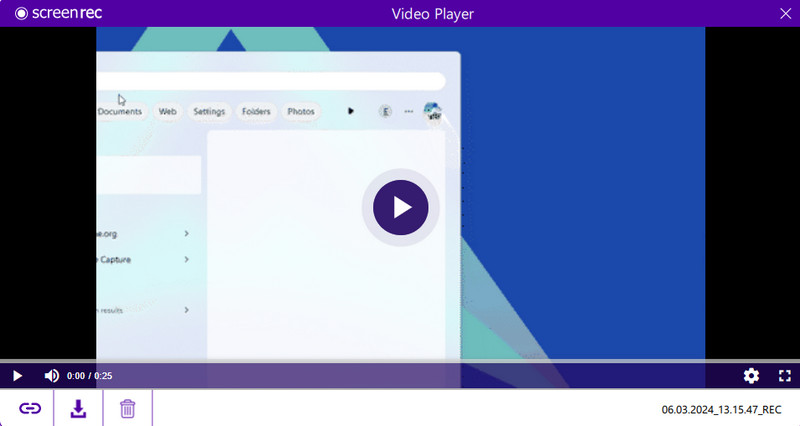
Task: Delete the recording using the trash icon
Action: [128, 409]
